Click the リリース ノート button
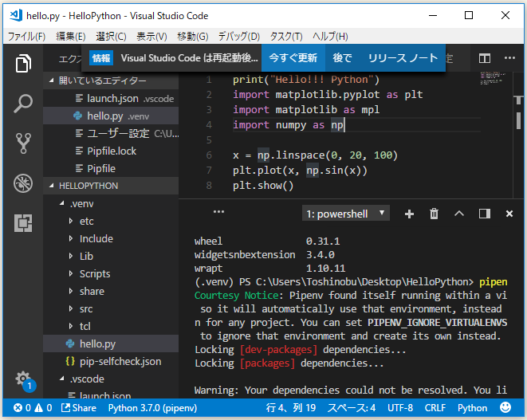 pos(403,58)
